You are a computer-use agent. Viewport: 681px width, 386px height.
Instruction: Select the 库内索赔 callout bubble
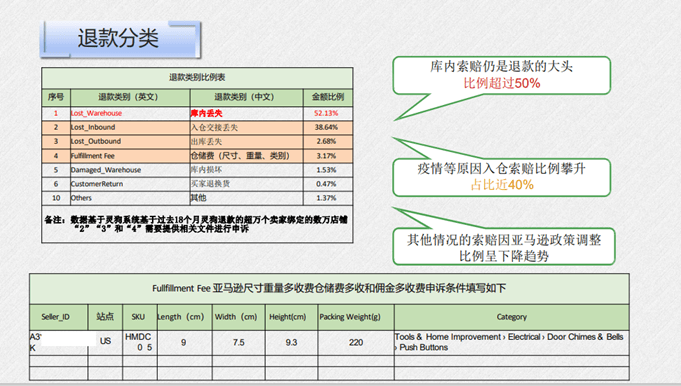[x=502, y=75]
